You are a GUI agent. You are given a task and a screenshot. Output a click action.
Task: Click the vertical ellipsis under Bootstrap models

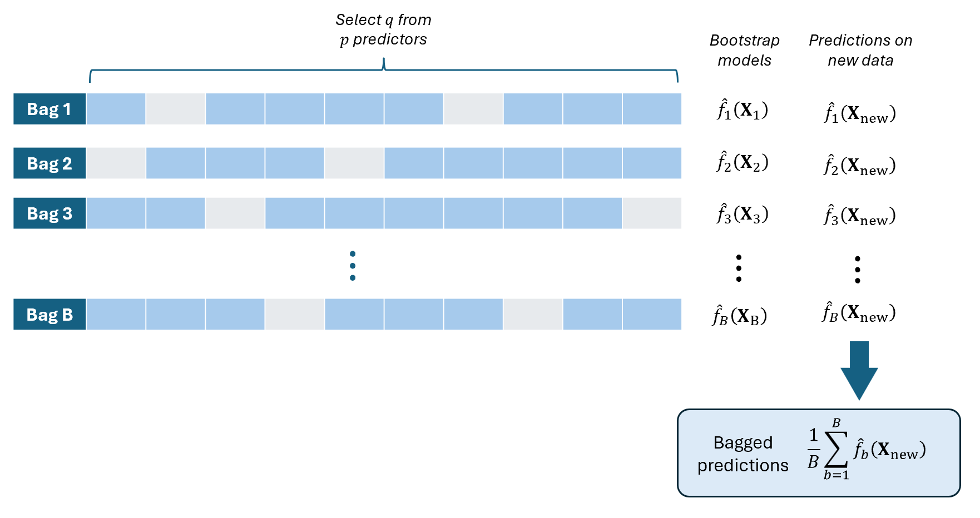739,268
